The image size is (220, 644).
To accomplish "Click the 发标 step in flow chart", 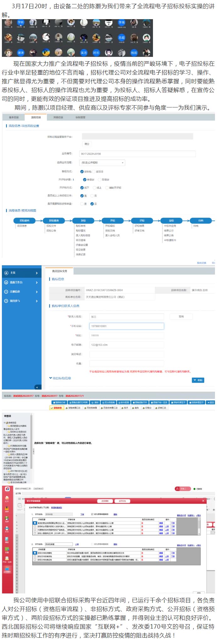I will [83, 221].
